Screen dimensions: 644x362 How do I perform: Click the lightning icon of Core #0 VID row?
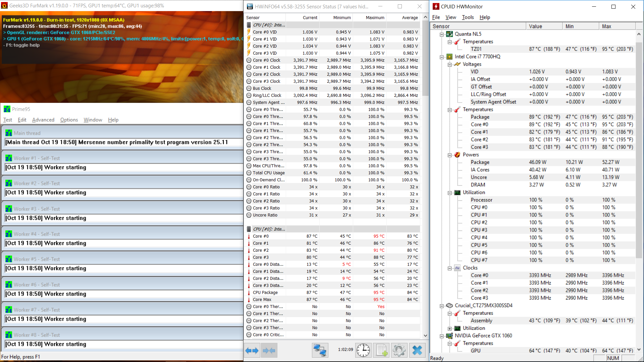pos(249,32)
